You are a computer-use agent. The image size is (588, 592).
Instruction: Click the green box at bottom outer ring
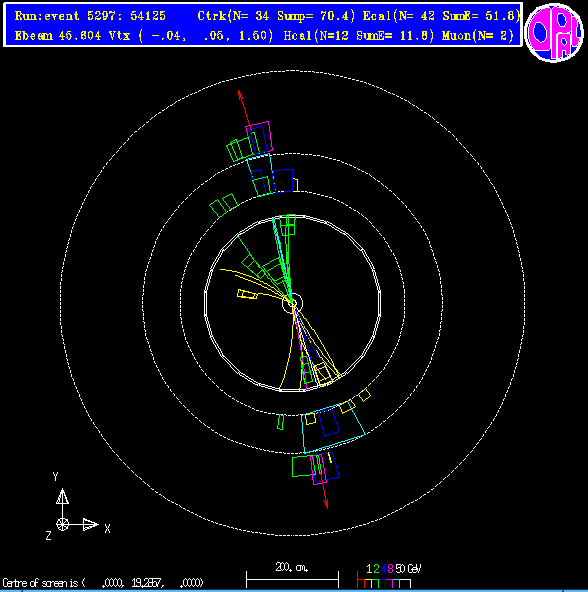(302, 466)
